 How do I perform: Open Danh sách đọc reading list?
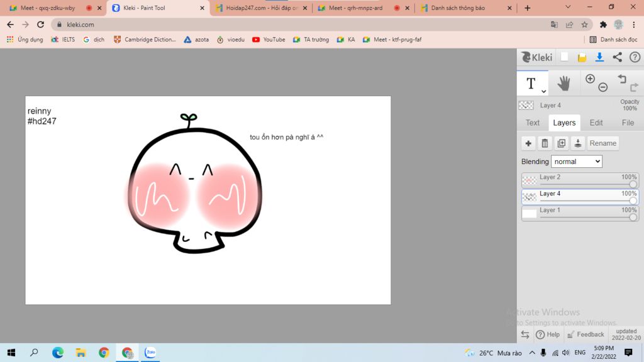613,40
